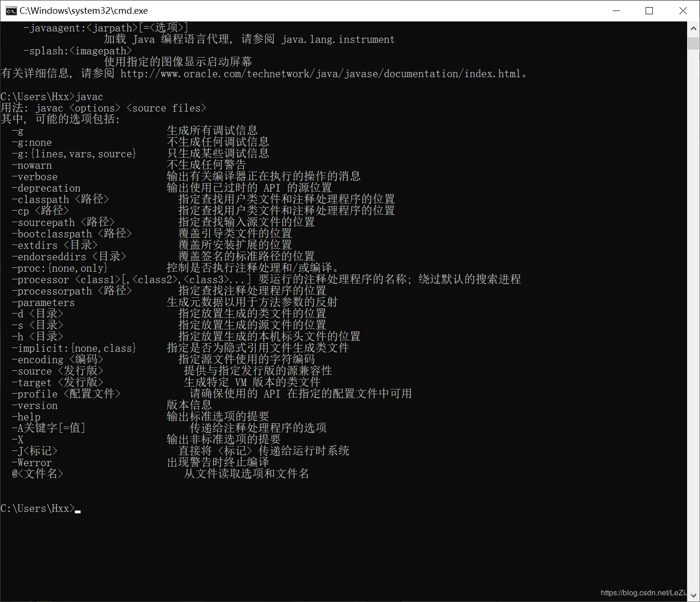
Task: Click the title 'C:\Windows\system32\cmd.exe'
Action: [x=83, y=10]
